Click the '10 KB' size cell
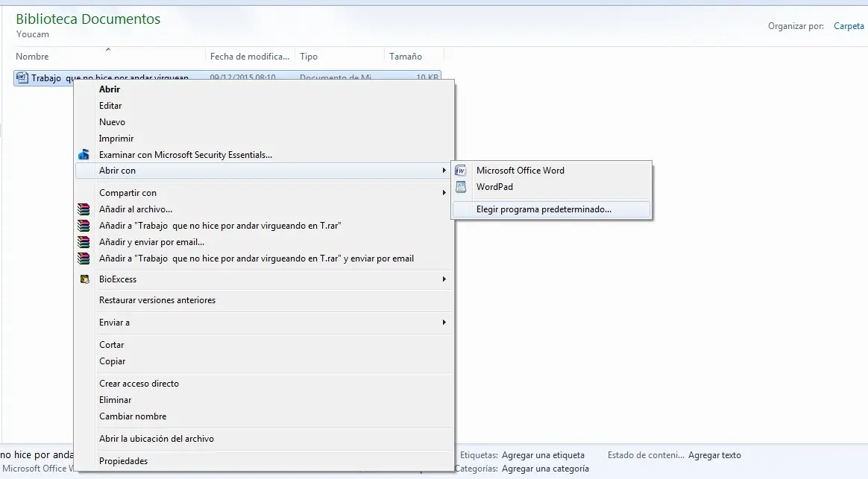868x479 pixels. pyautogui.click(x=427, y=78)
